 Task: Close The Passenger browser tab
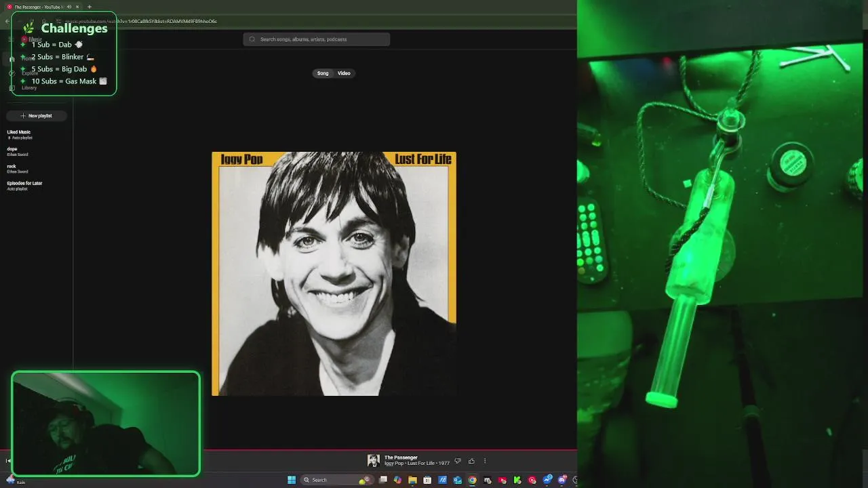77,7
